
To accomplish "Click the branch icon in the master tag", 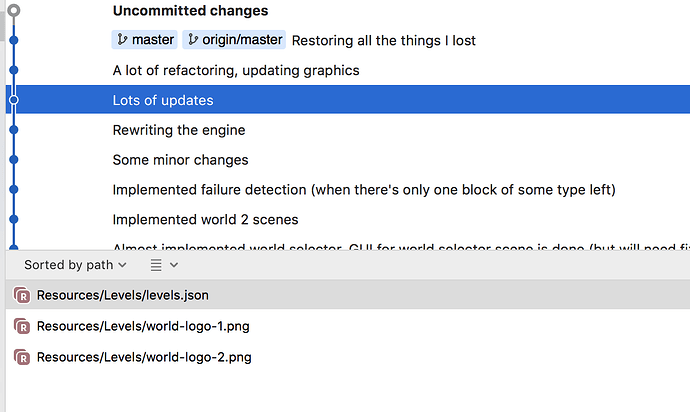I will (x=123, y=40).
